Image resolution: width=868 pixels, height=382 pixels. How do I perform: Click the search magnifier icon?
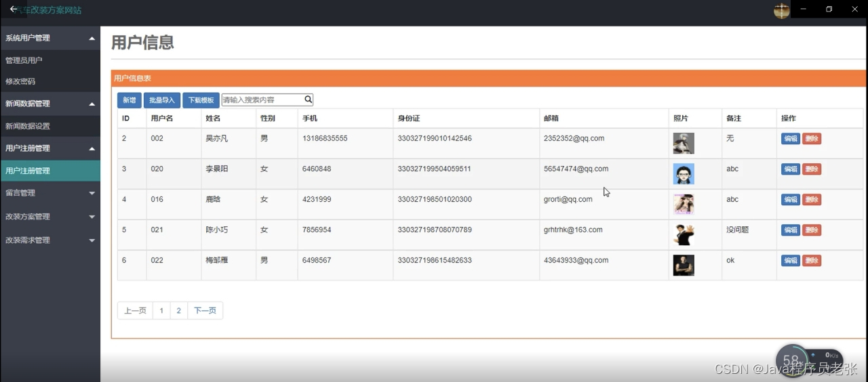[x=308, y=100]
